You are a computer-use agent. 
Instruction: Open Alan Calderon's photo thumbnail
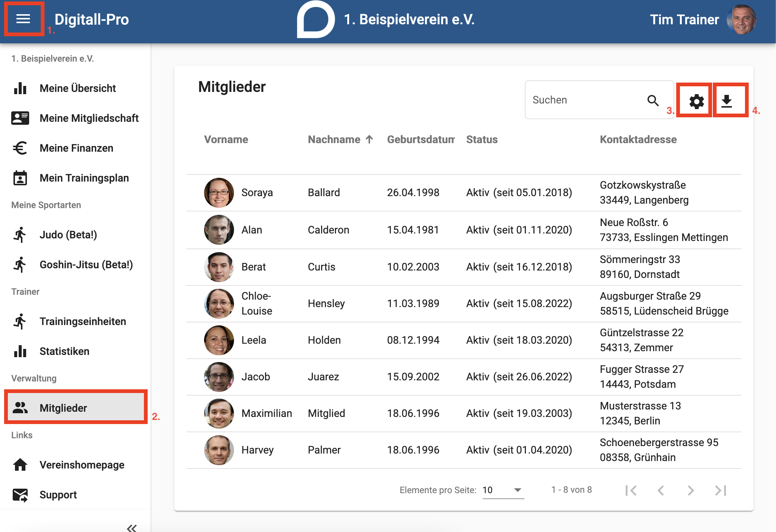point(219,230)
